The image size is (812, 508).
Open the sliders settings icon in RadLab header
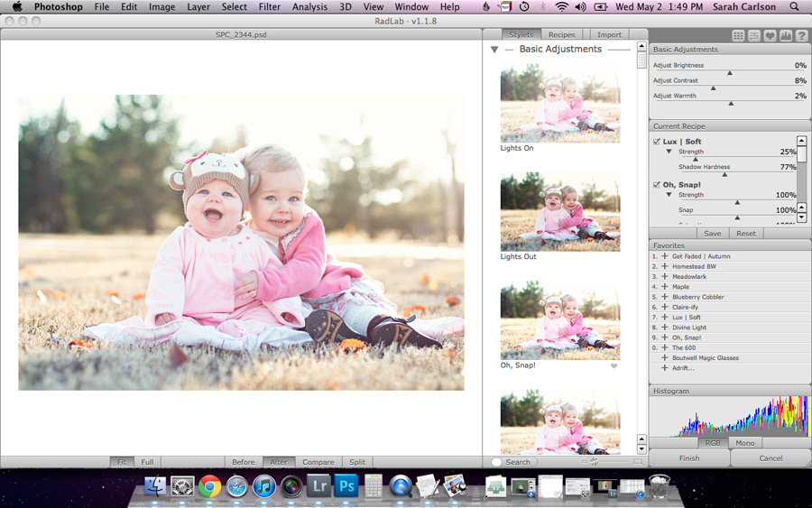pos(754,35)
